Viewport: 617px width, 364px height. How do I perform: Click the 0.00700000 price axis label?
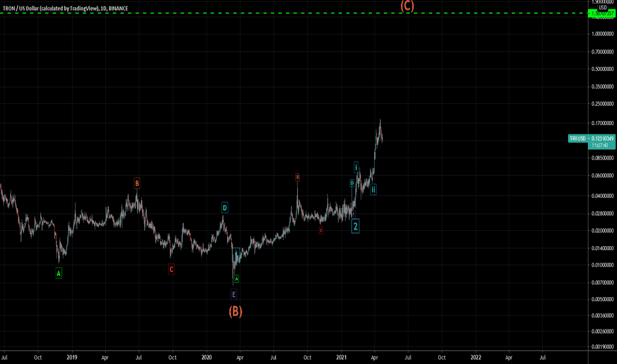click(602, 283)
